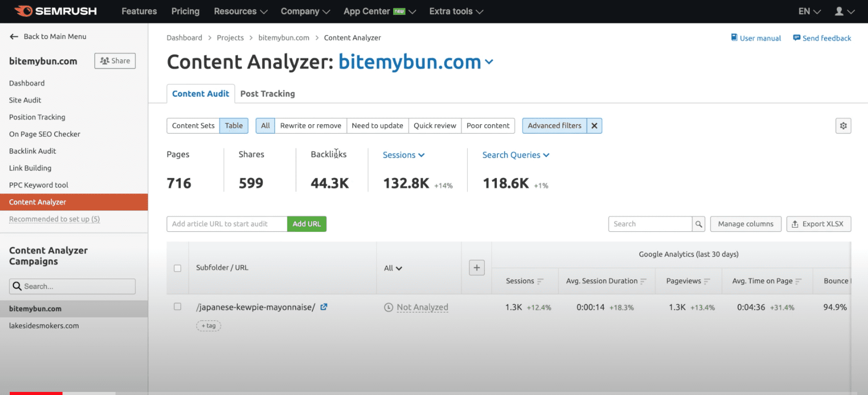Sort by Avg. Time on Page icon

click(798, 281)
